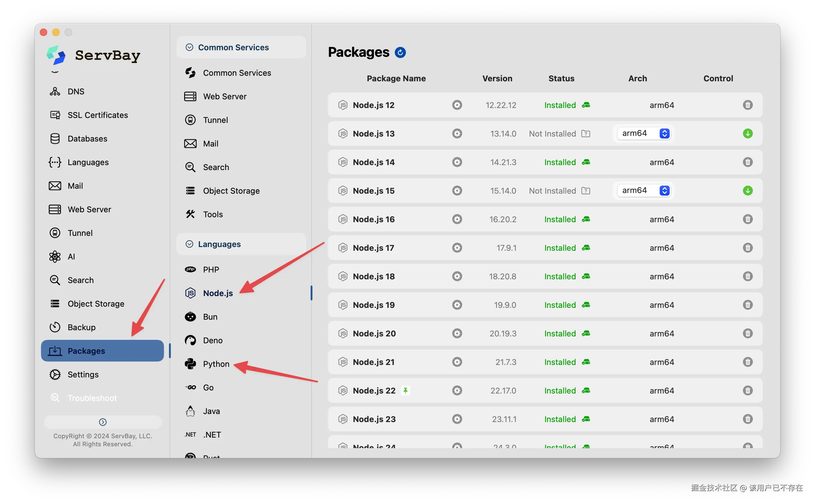Select Python in the Languages list
Viewport: 815px width, 504px height.
pyautogui.click(x=216, y=364)
